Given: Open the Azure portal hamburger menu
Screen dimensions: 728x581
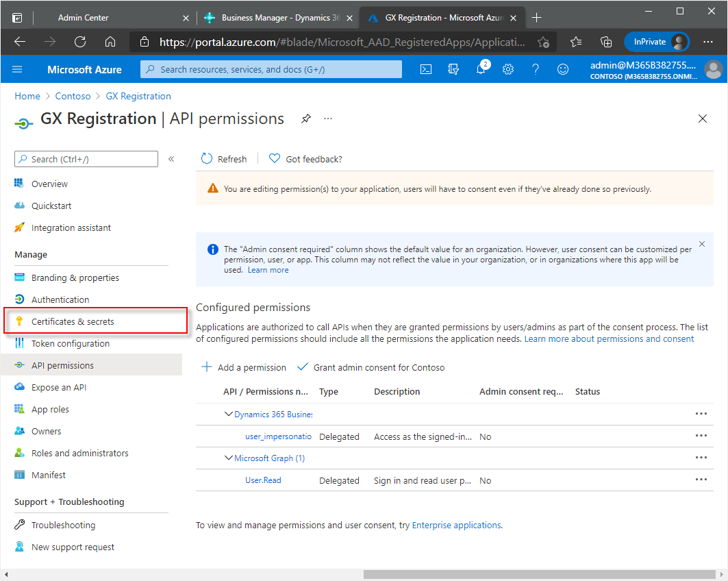Looking at the screenshot, I should coord(18,69).
